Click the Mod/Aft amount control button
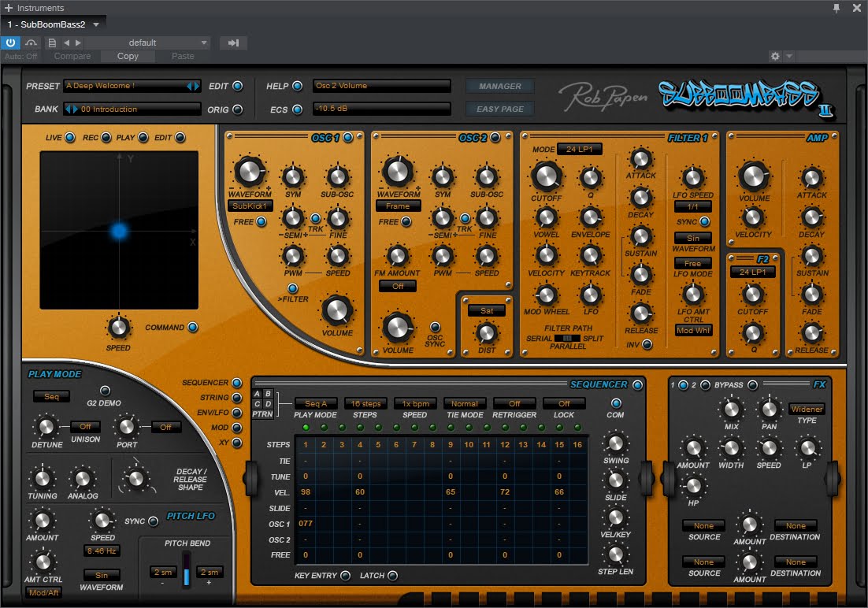This screenshot has width=868, height=608. 44,592
